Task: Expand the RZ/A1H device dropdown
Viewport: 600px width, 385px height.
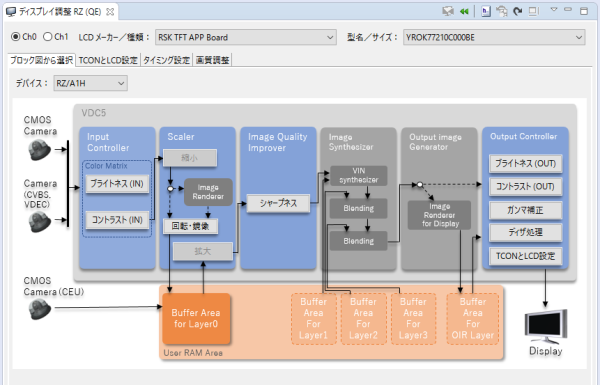Action: pos(90,83)
